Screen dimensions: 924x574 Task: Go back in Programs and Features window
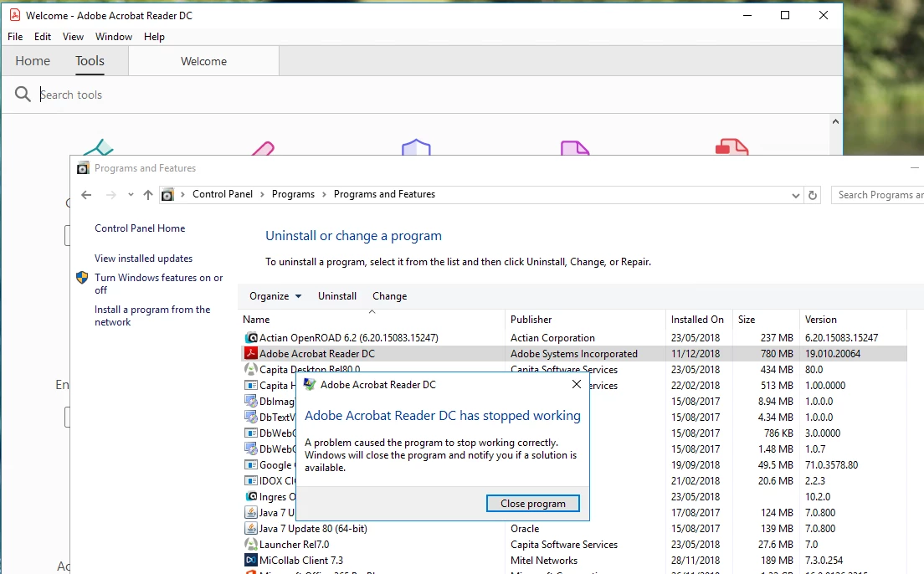tap(87, 194)
